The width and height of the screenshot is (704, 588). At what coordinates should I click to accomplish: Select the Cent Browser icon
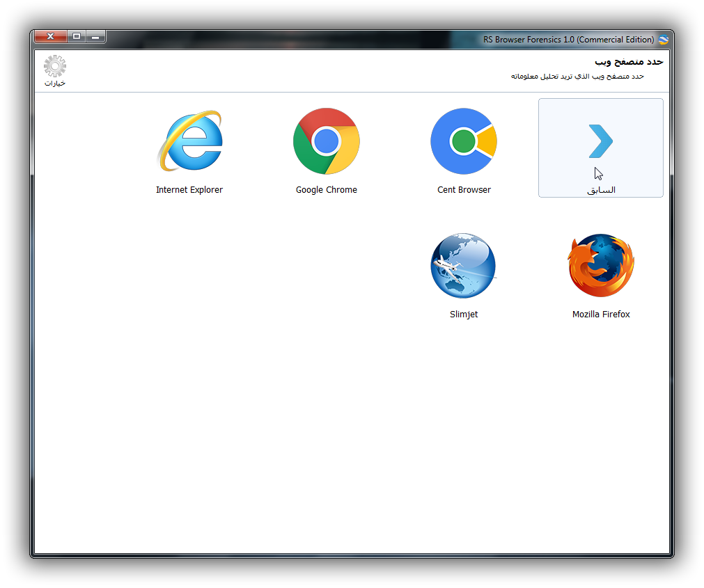click(x=464, y=141)
